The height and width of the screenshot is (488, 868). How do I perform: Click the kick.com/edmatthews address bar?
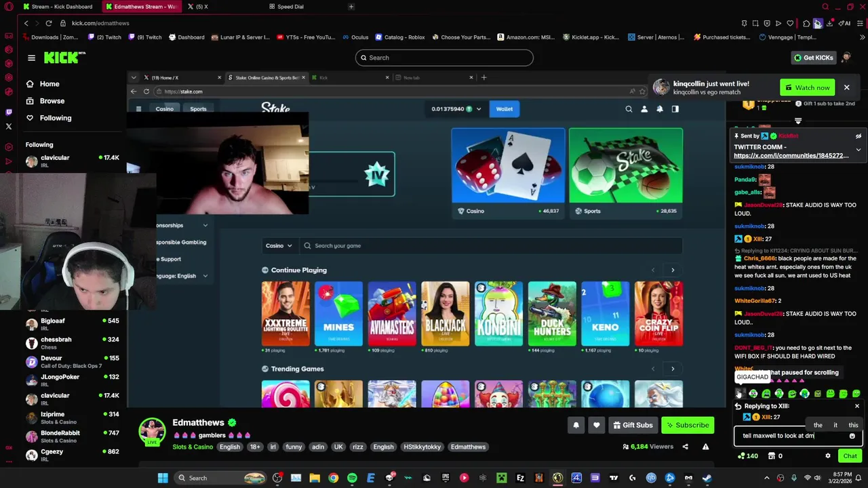point(100,23)
